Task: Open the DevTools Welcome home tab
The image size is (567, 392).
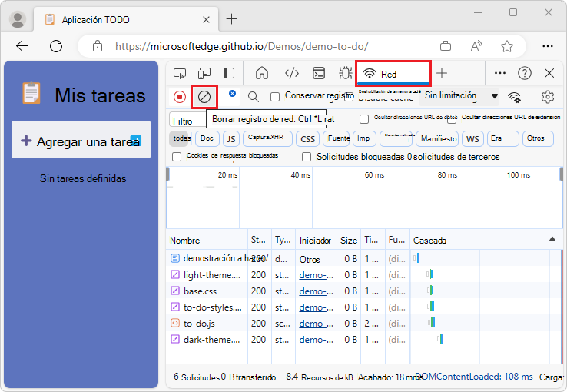Action: 262,74
